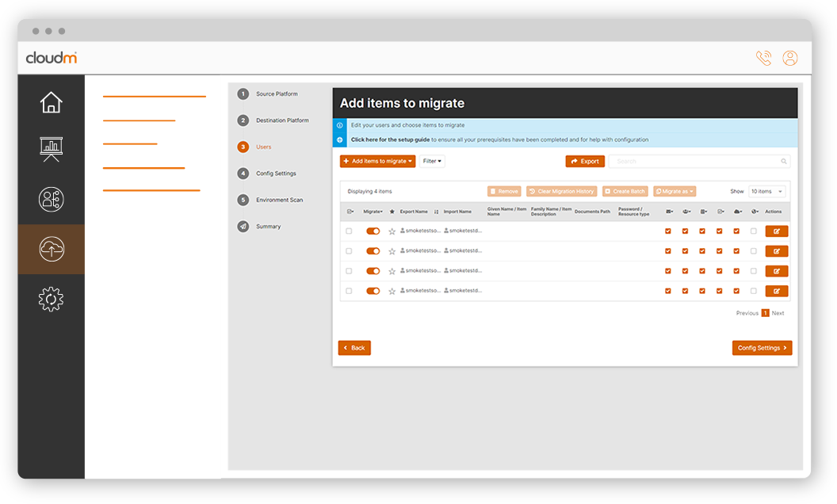Expand the Migrate as dropdown

pyautogui.click(x=675, y=191)
